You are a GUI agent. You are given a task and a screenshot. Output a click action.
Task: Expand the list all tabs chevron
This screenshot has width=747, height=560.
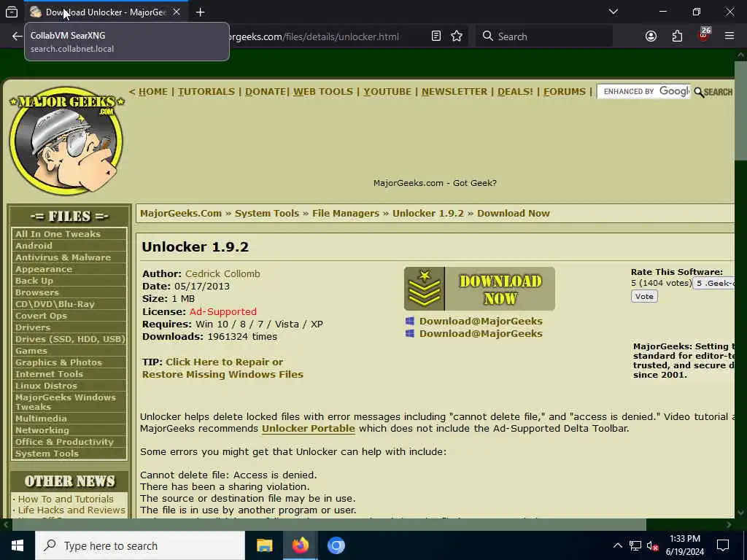click(x=613, y=12)
